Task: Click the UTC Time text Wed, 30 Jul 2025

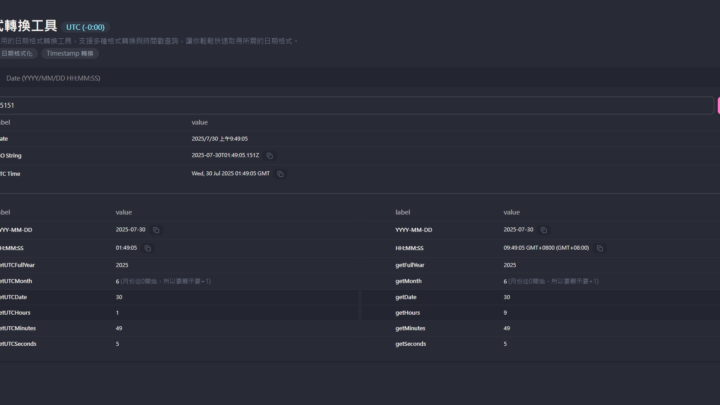Action: point(230,174)
